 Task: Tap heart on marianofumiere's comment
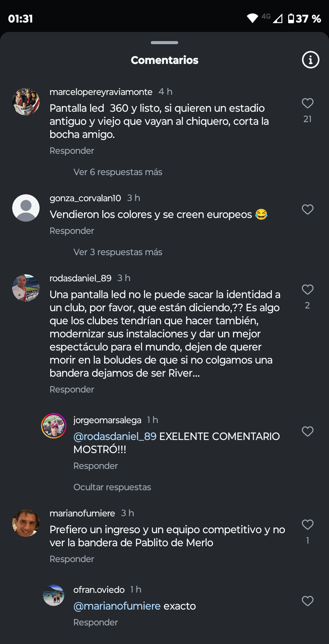click(x=307, y=525)
